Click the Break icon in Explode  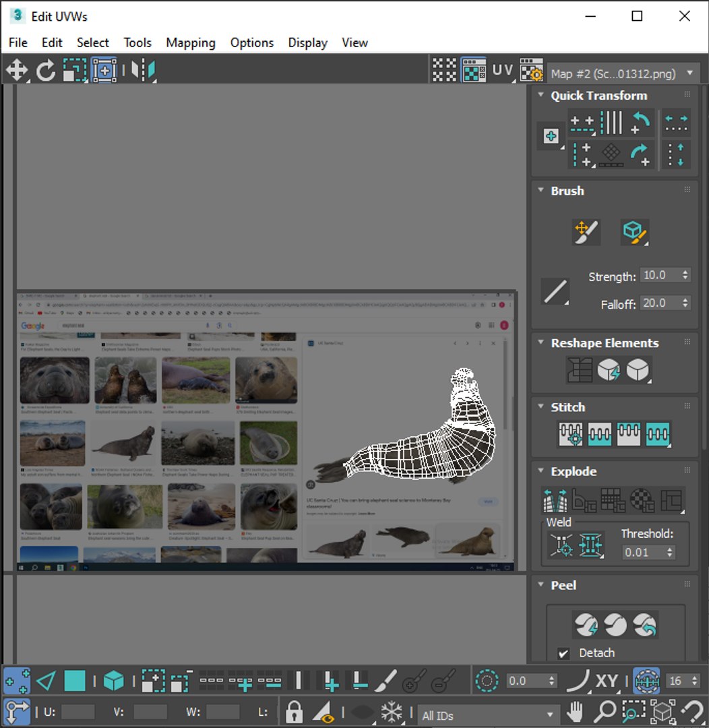pyautogui.click(x=555, y=500)
